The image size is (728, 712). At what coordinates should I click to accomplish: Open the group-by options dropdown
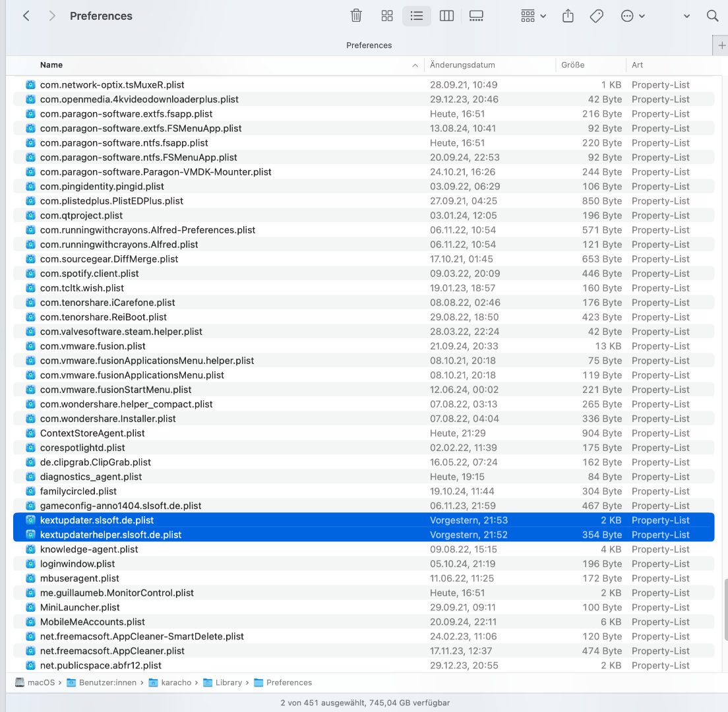tap(533, 16)
